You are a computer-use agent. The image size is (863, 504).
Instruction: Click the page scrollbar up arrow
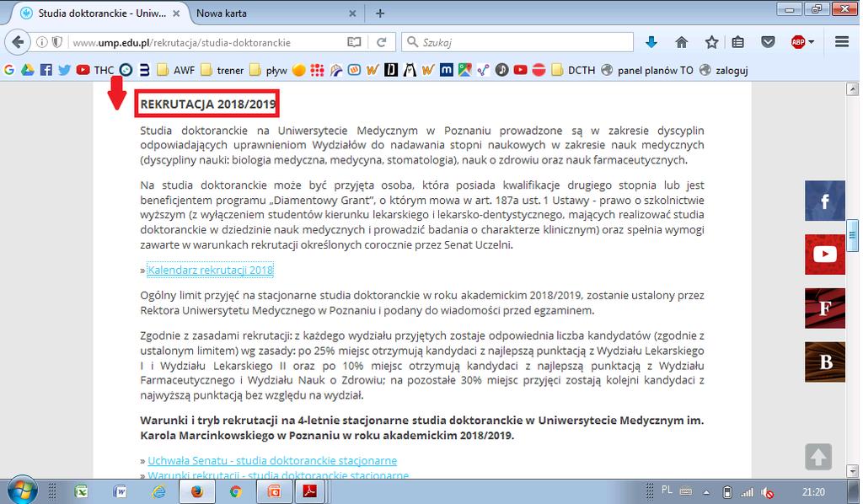852,89
